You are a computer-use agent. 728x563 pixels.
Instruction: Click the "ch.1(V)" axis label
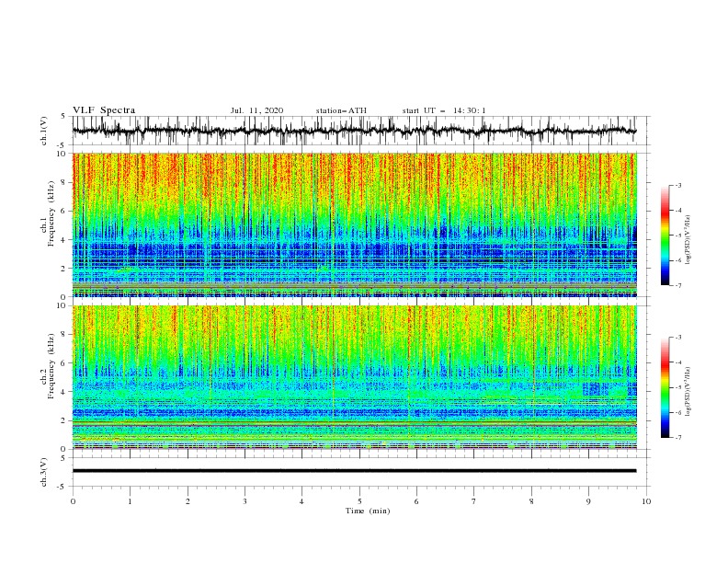44,131
